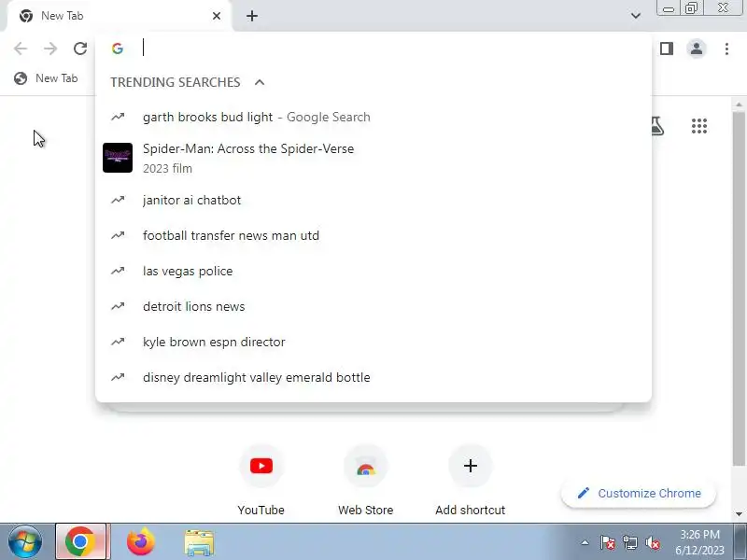Click the Google G icon in address bar
747x560 pixels.
click(118, 49)
